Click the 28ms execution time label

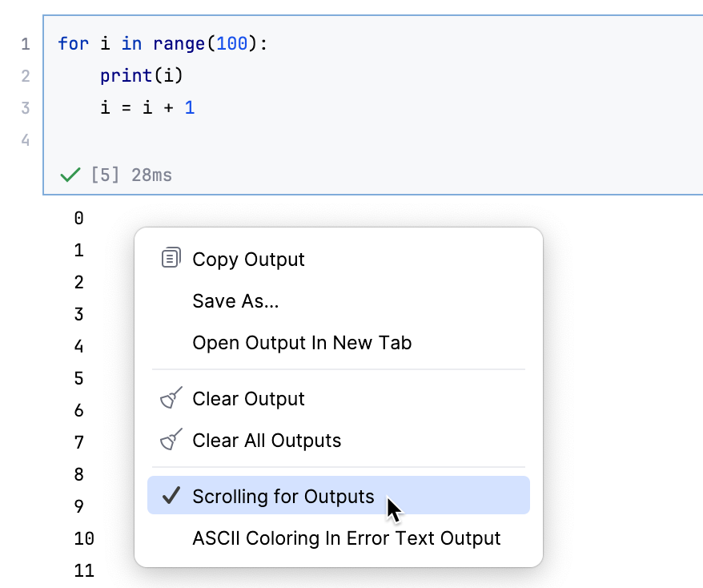click(151, 175)
